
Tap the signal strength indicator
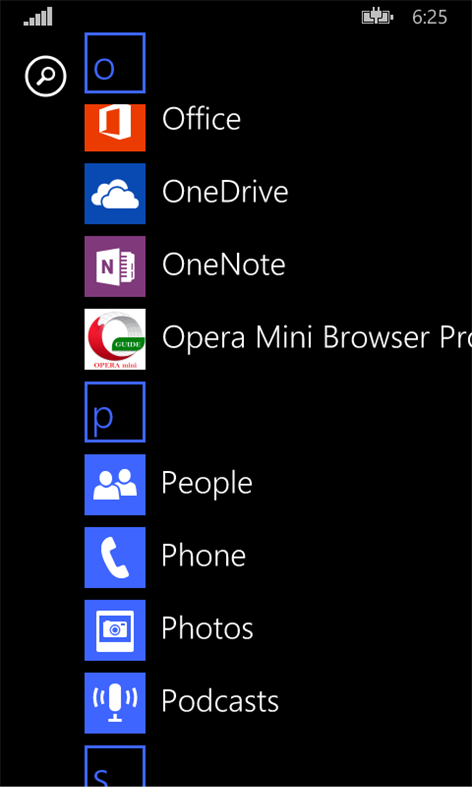pyautogui.click(x=38, y=17)
